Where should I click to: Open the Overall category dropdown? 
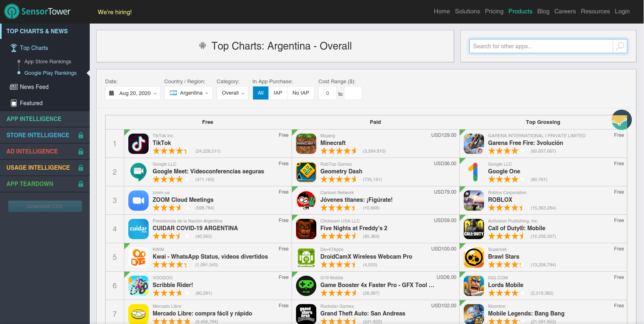coord(233,93)
